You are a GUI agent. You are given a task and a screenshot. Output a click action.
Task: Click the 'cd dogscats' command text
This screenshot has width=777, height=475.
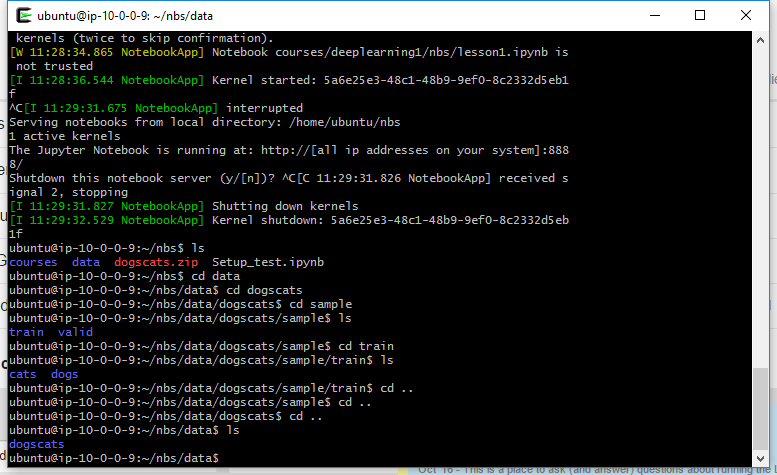(x=264, y=290)
